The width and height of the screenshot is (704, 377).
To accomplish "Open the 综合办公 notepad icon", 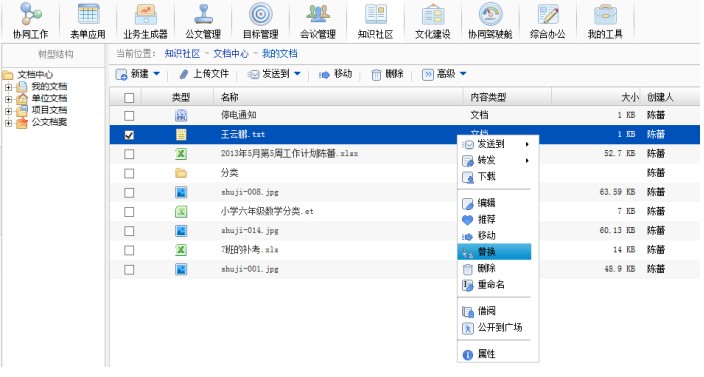I will [548, 14].
